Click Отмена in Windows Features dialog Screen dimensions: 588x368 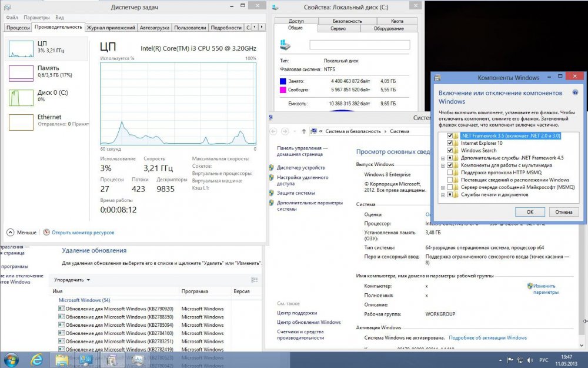pyautogui.click(x=564, y=212)
